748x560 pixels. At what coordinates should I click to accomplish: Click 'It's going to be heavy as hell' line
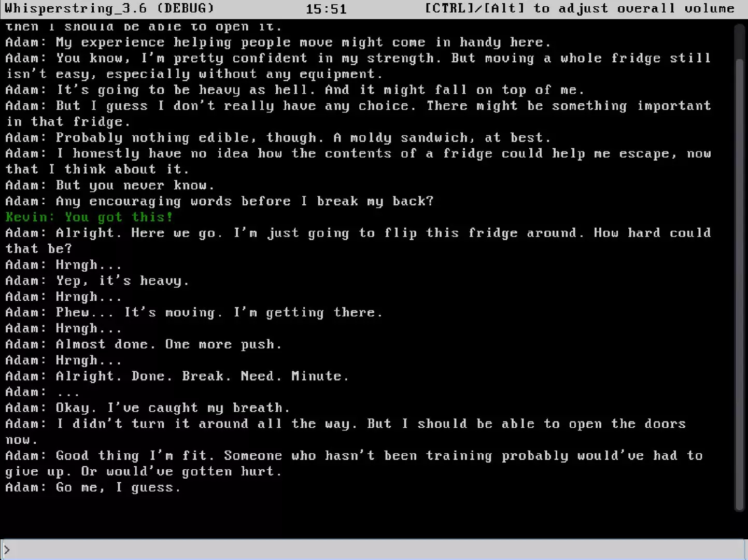click(x=295, y=90)
